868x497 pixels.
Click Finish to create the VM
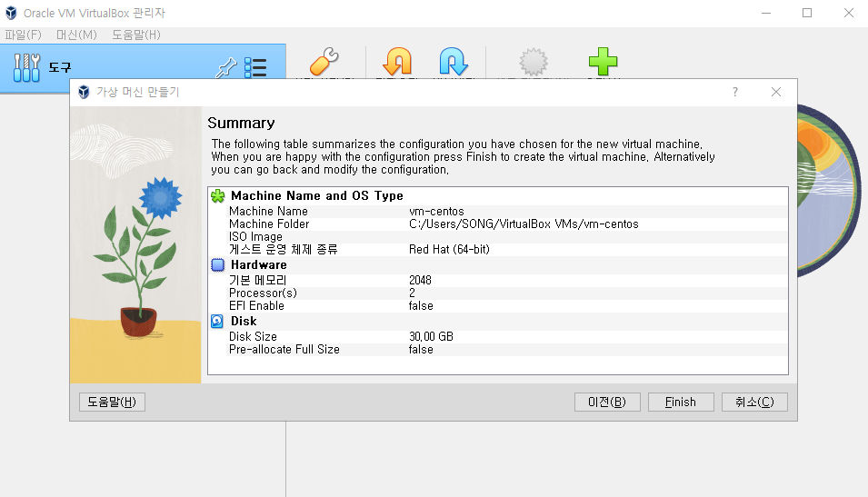(681, 402)
